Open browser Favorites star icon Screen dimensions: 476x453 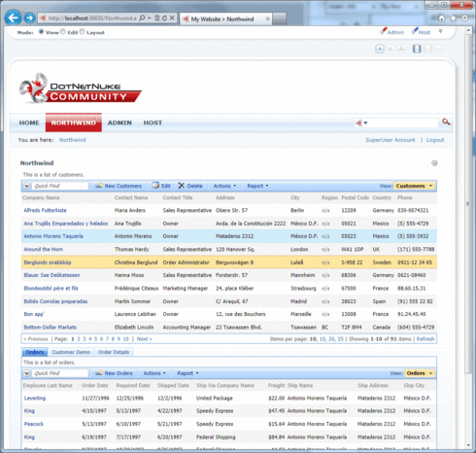(x=453, y=18)
